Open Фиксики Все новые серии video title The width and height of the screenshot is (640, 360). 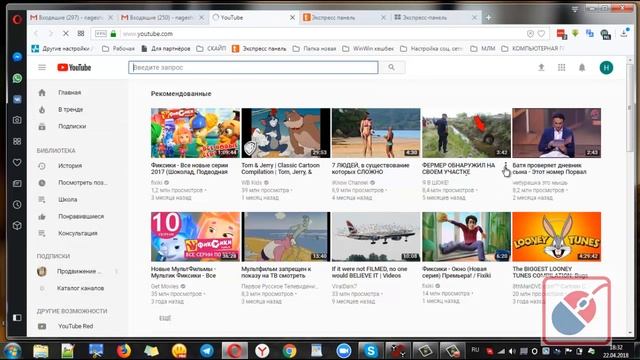click(189, 169)
